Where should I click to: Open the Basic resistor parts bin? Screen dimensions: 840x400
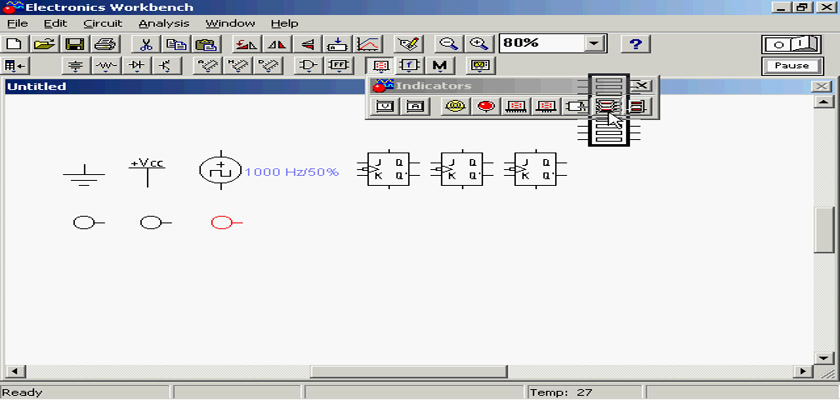[x=106, y=66]
